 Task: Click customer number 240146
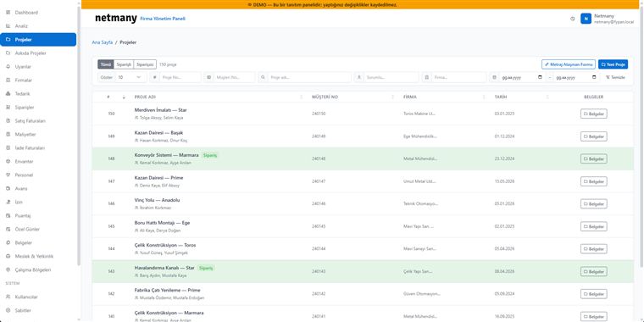click(319, 203)
